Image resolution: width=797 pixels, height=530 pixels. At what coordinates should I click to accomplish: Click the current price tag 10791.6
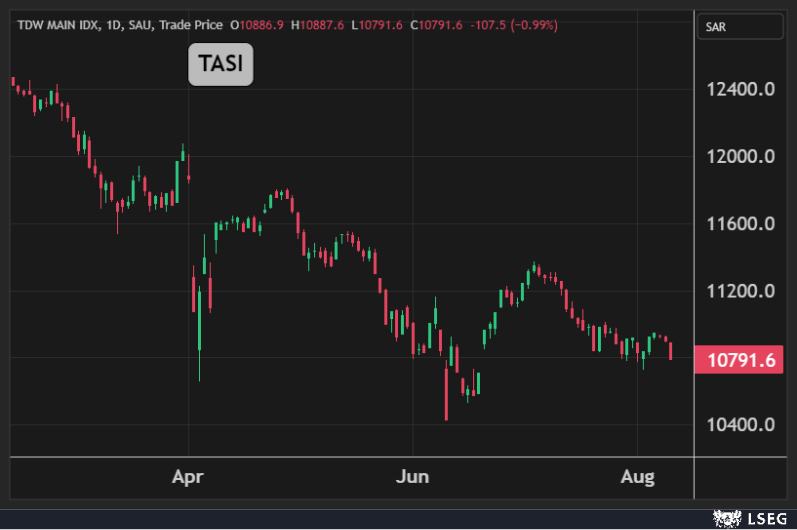click(740, 360)
